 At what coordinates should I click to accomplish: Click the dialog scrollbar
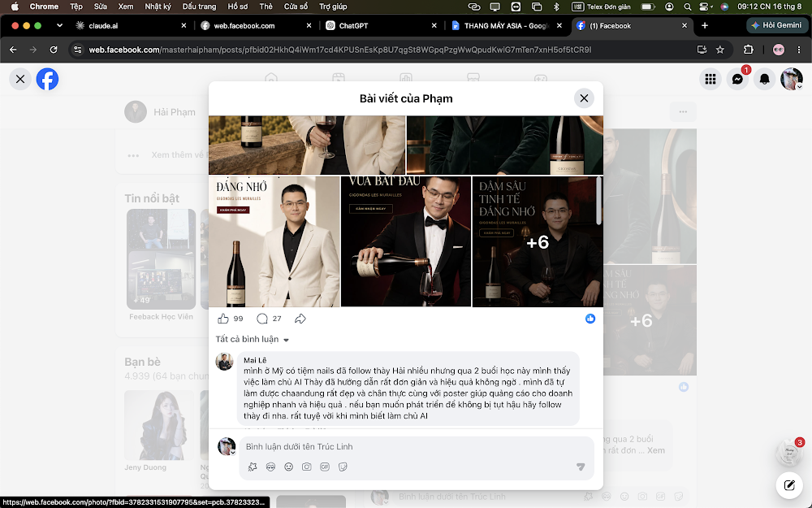(599, 201)
